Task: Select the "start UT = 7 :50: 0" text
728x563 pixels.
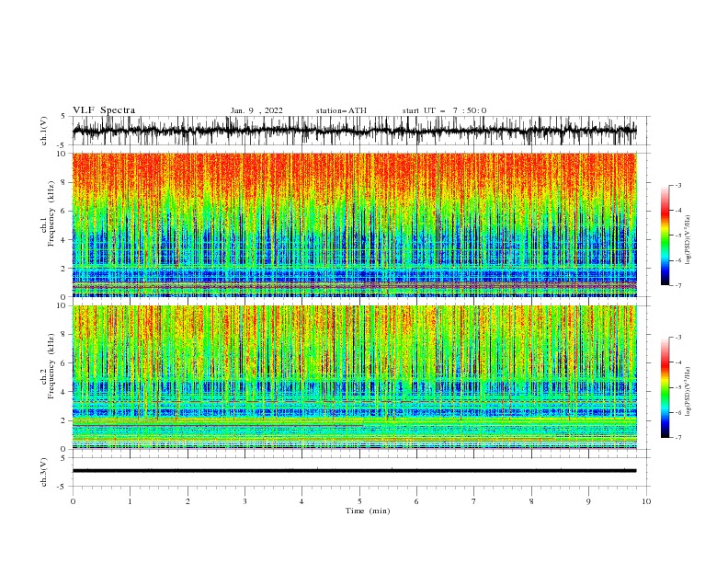Action: [x=444, y=110]
